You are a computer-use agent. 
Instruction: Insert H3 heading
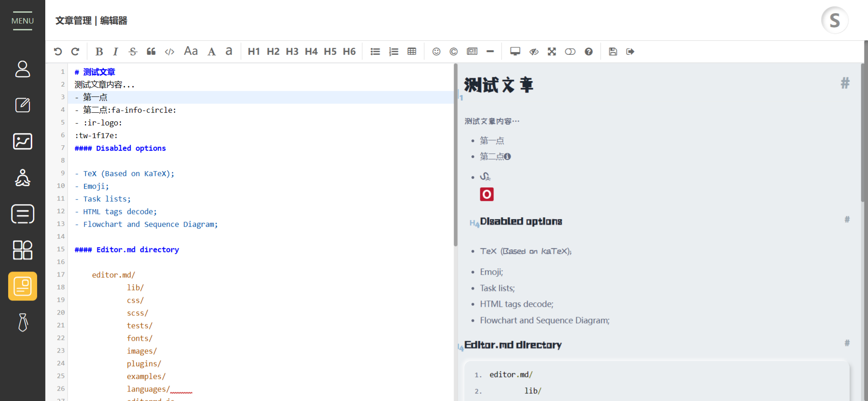(x=292, y=52)
